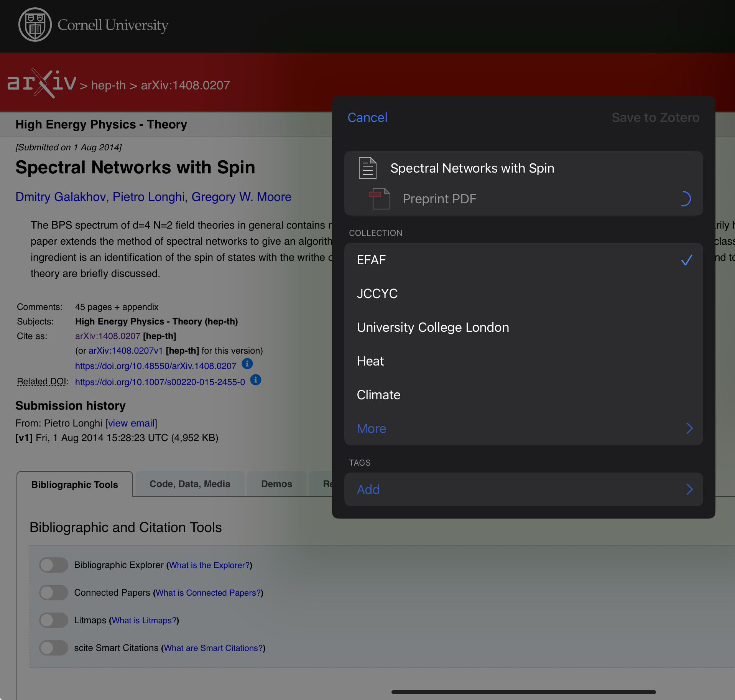Click the view email link
This screenshot has height=700, width=735.
(x=131, y=423)
